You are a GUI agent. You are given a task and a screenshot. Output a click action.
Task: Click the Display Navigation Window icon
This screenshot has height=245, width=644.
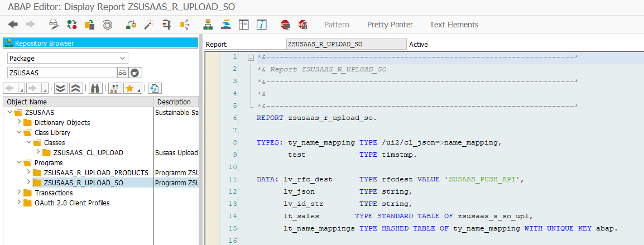click(x=226, y=25)
